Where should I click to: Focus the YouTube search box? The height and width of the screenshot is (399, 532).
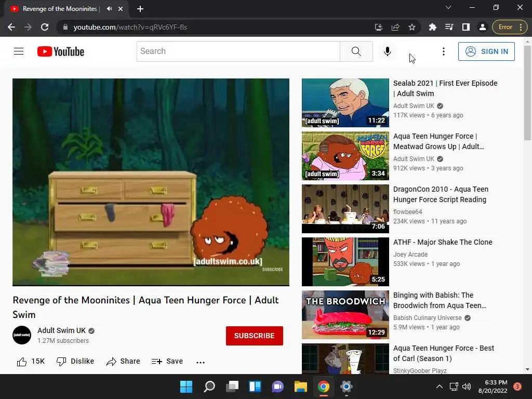tap(238, 51)
